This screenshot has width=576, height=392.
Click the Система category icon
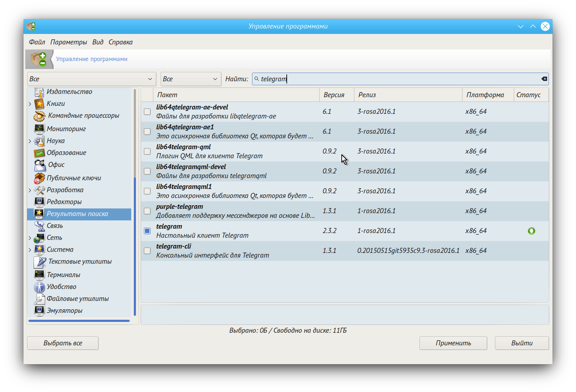pyautogui.click(x=39, y=250)
